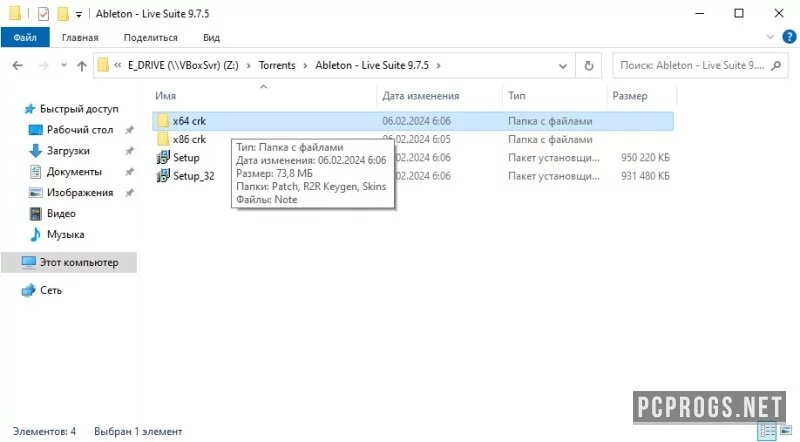Sort by Дата изменения column header
Image resolution: width=800 pixels, height=442 pixels.
click(420, 95)
